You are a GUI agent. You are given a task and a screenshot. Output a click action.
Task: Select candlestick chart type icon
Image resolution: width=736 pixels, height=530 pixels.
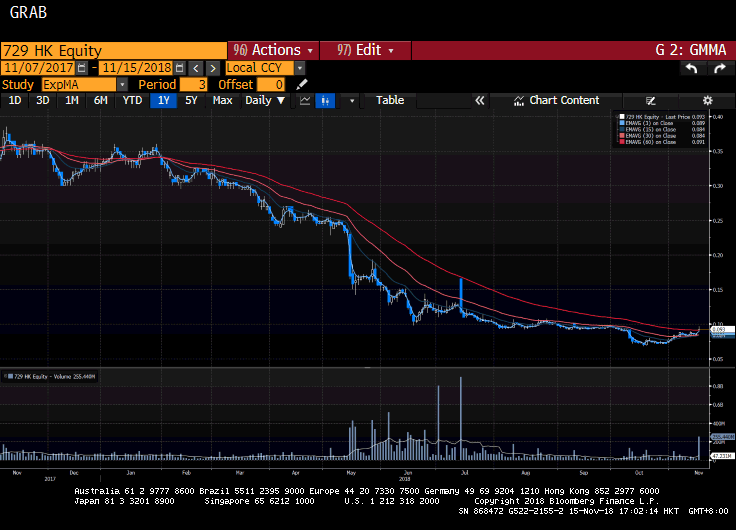[325, 100]
